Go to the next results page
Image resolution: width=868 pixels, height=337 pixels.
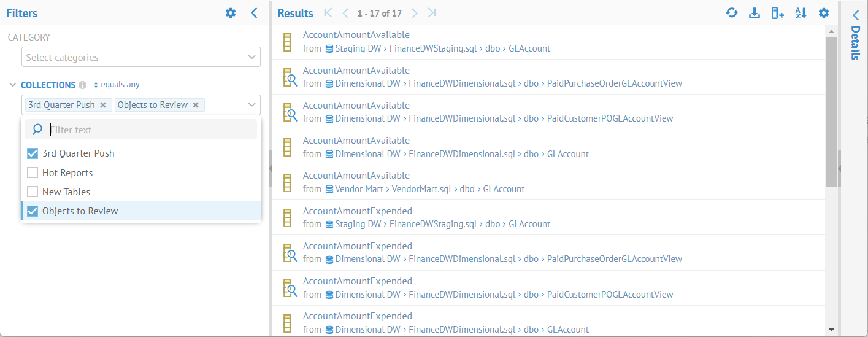(415, 13)
